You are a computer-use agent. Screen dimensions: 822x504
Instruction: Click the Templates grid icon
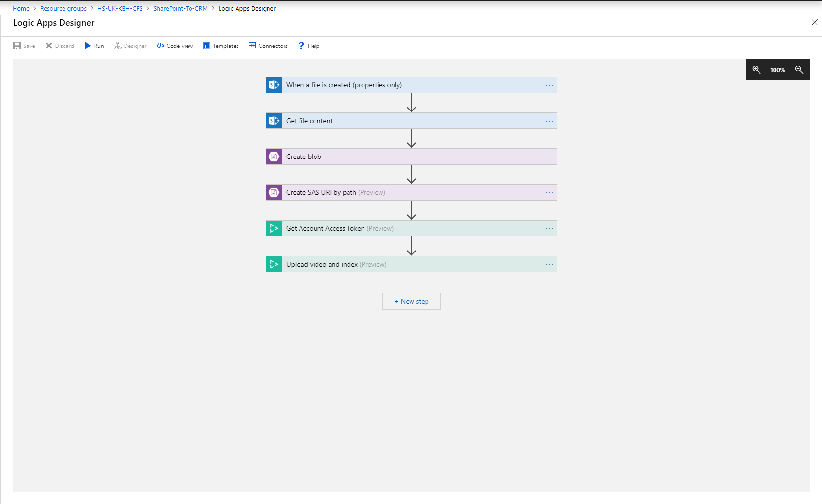click(206, 46)
